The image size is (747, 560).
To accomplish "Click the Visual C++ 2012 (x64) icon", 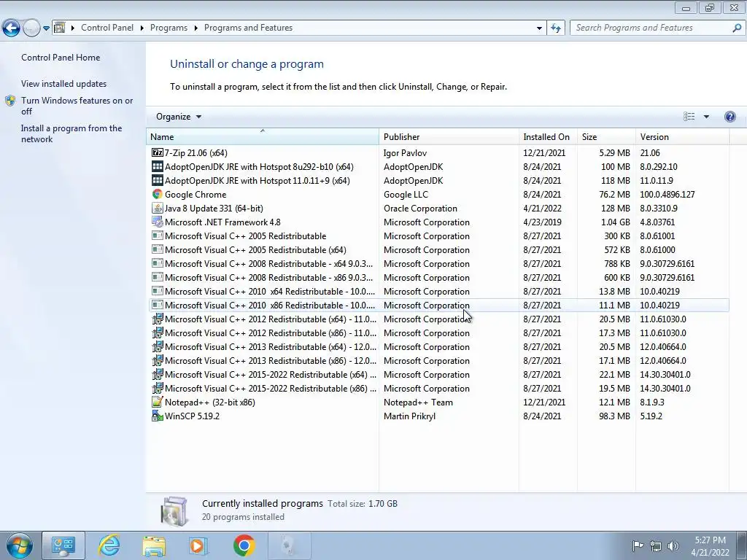I will click(x=158, y=319).
